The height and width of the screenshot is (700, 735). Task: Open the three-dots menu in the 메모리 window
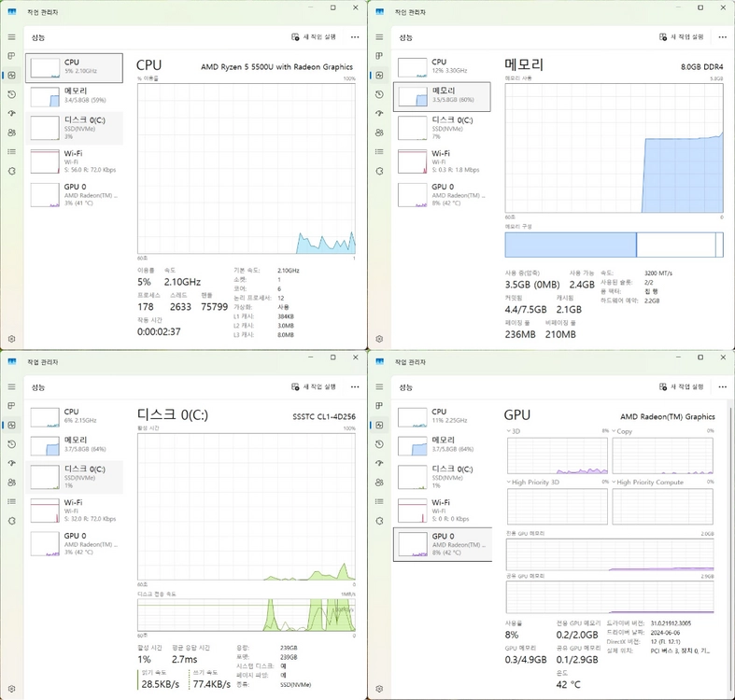[722, 37]
